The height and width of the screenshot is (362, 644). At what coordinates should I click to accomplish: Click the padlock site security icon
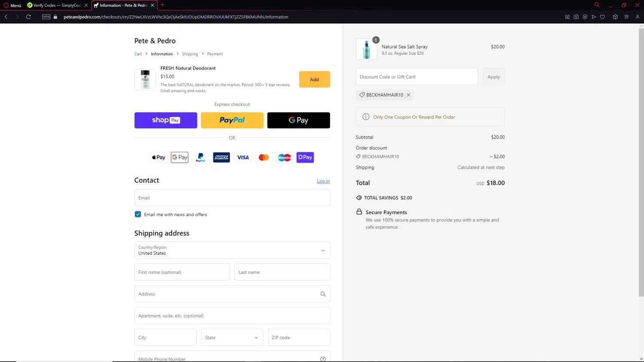coord(55,17)
